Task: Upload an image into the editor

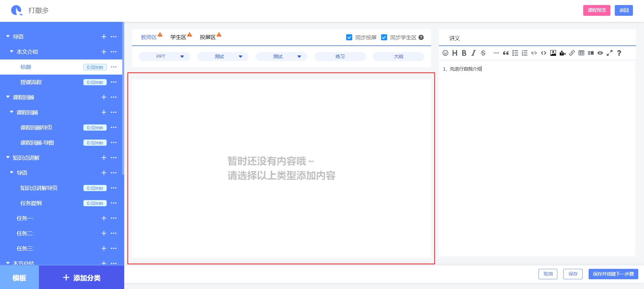Action: (x=553, y=53)
